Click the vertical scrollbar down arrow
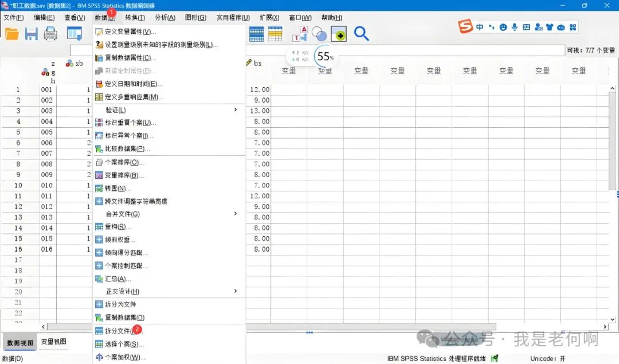 point(612,319)
